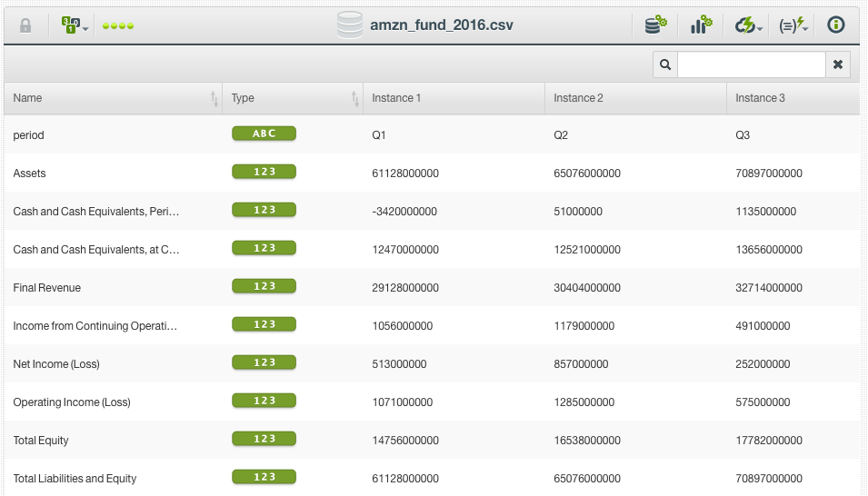
Task: Show source info with the info icon
Action: click(836, 25)
